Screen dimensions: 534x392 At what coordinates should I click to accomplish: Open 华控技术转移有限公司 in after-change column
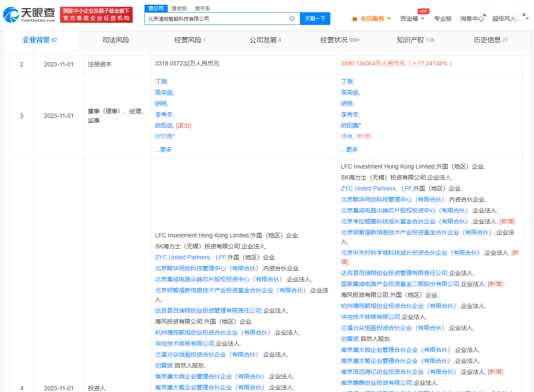click(x=371, y=317)
